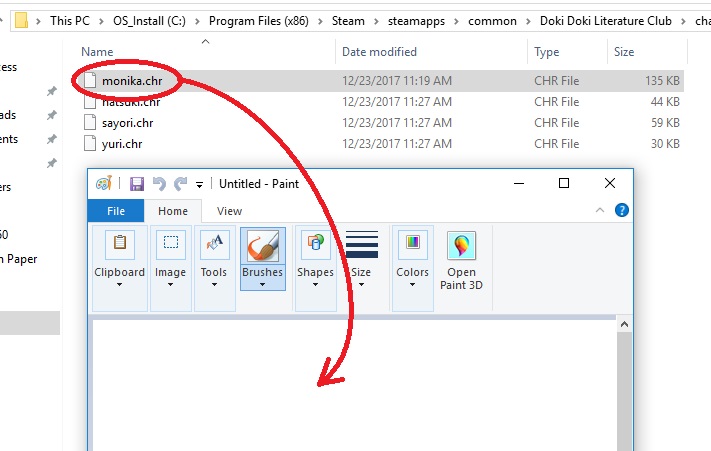
Task: Click the pin icon beside 'ents' sidebar item
Action: point(52,139)
